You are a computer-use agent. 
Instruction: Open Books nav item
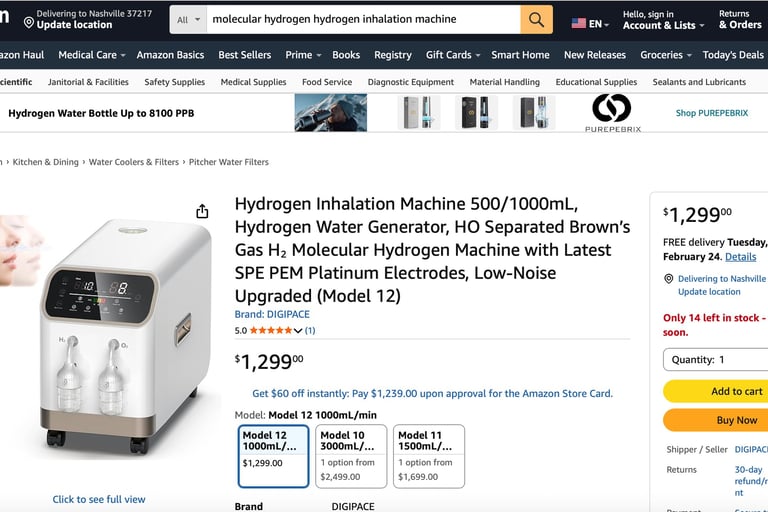click(x=346, y=55)
